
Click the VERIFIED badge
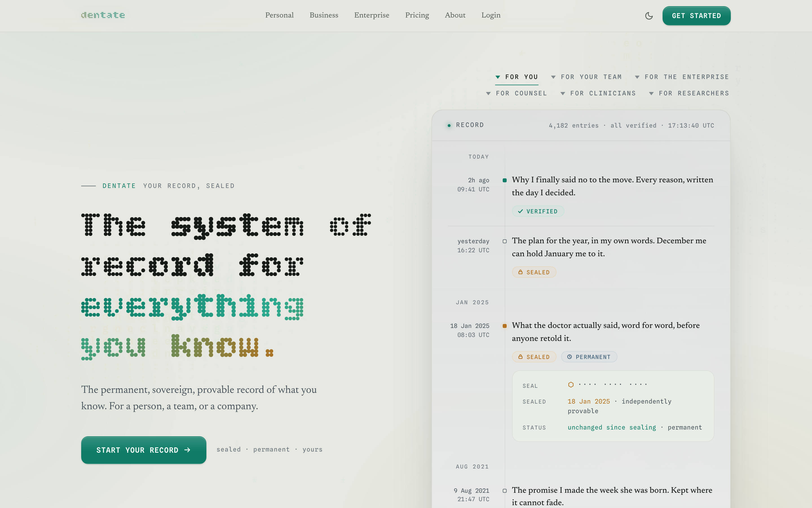click(x=538, y=211)
